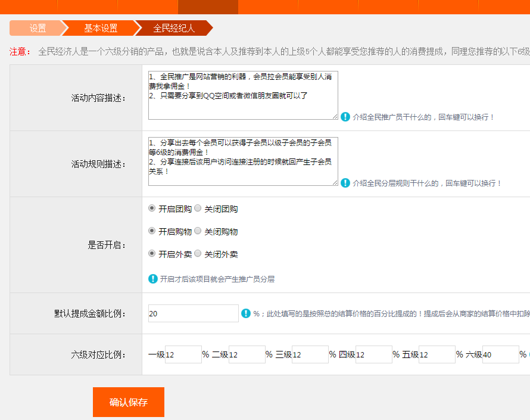This screenshot has height=420, width=530.
Task: Click the 二级 percentage input
Action: [247, 354]
